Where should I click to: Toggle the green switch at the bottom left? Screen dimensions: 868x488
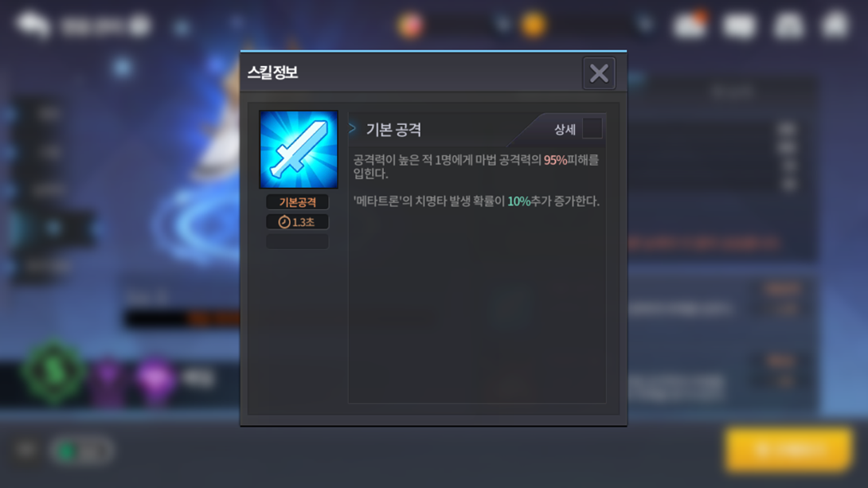tap(81, 451)
